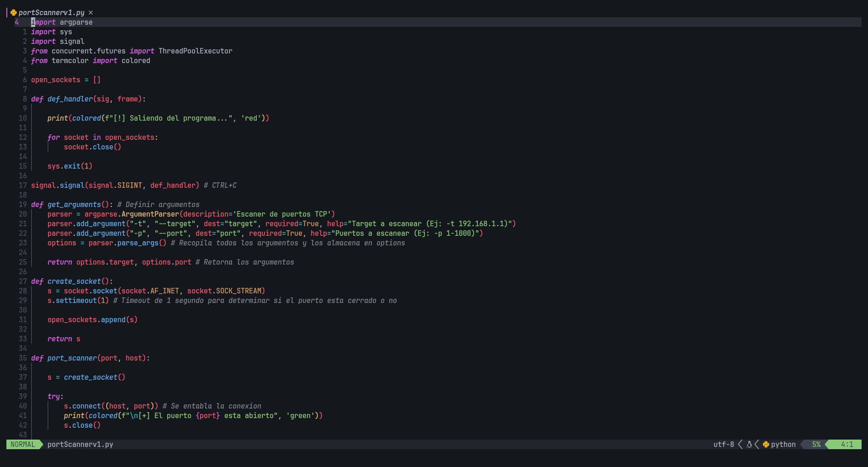
Task: Click socket.SOCK_STREAM constant
Action: point(224,291)
